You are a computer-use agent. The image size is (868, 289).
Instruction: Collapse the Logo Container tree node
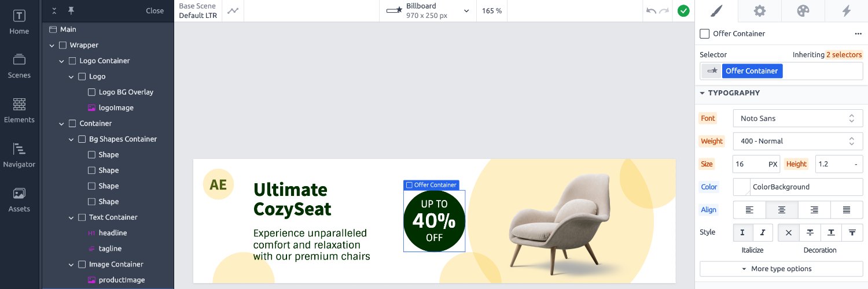(x=62, y=61)
